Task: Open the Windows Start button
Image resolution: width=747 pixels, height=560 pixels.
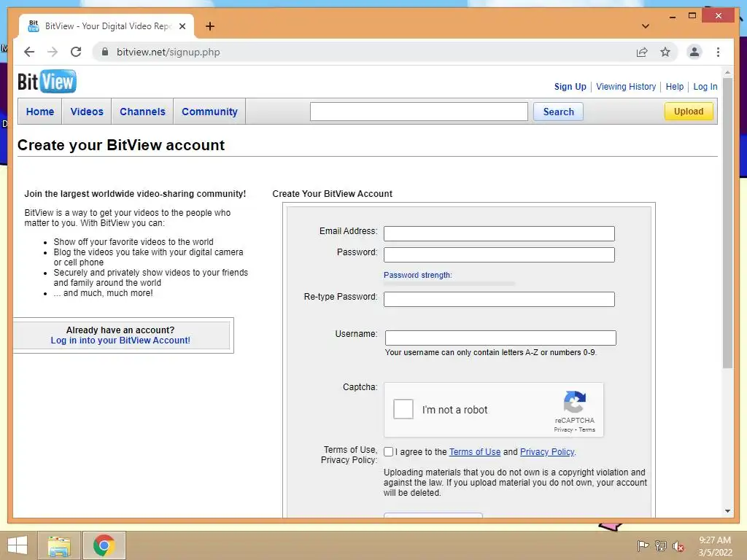Action: [x=18, y=545]
